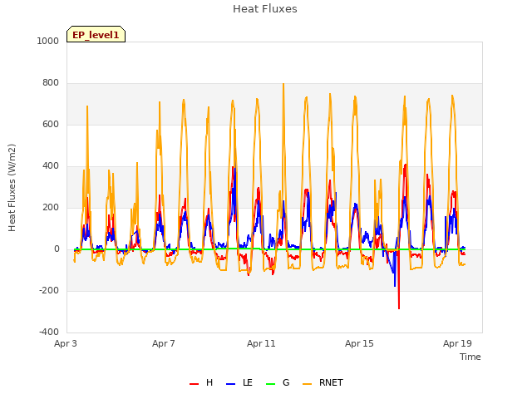Screen dimensions: 532x399
Task: Click the red H spike near -290
Action: pyautogui.click(x=399, y=308)
